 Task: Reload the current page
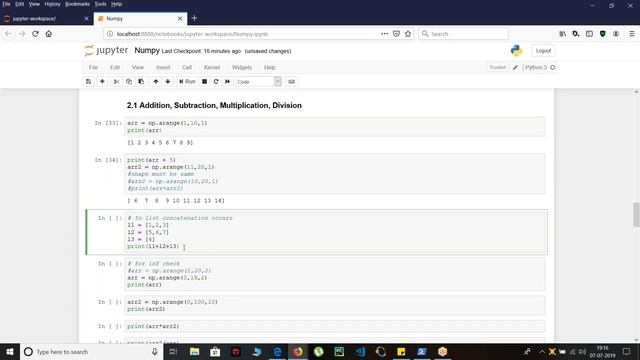[35, 34]
